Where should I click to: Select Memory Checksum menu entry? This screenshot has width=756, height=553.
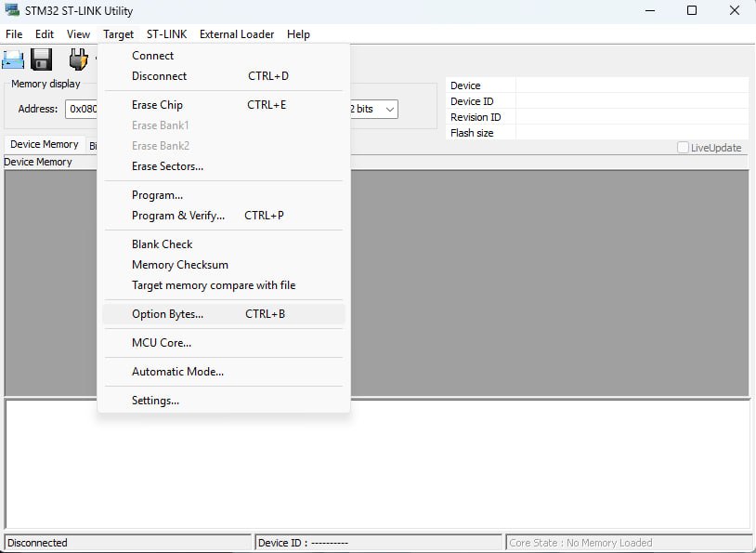pyautogui.click(x=224, y=265)
